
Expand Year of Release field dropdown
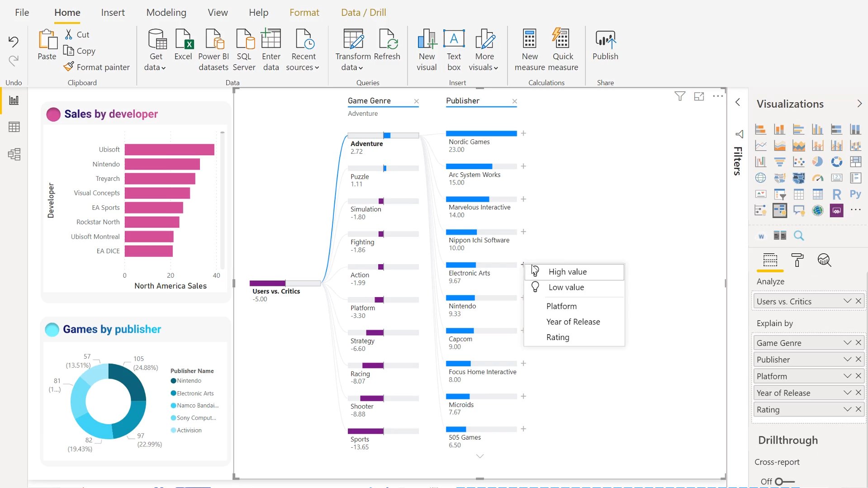847,393
